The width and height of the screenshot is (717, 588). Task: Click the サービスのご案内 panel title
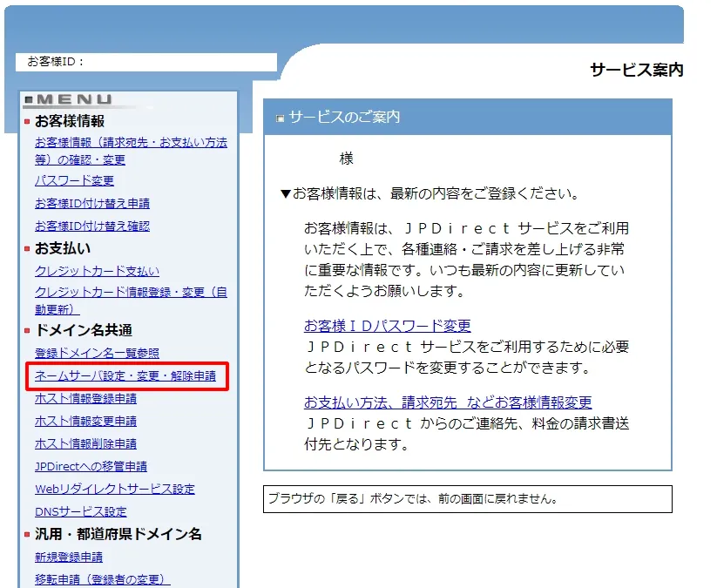click(x=344, y=117)
